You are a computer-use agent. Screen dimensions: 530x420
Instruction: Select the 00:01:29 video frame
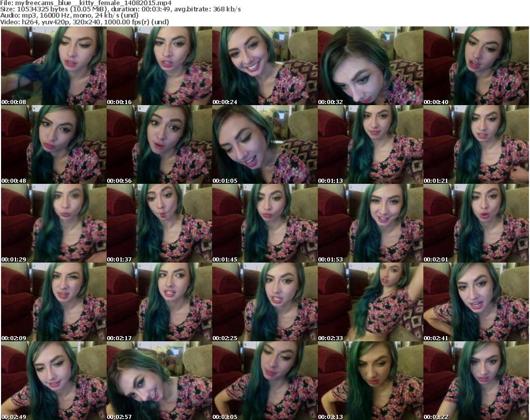tap(54, 223)
